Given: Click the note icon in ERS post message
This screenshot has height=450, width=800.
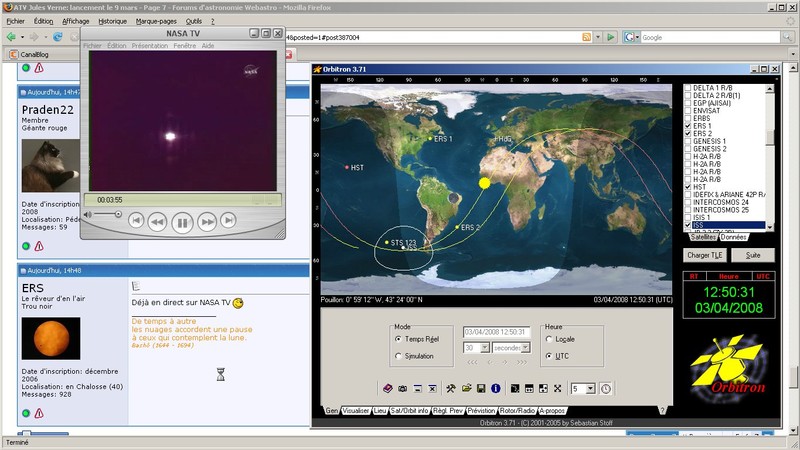Looking at the screenshot, I should pyautogui.click(x=136, y=286).
